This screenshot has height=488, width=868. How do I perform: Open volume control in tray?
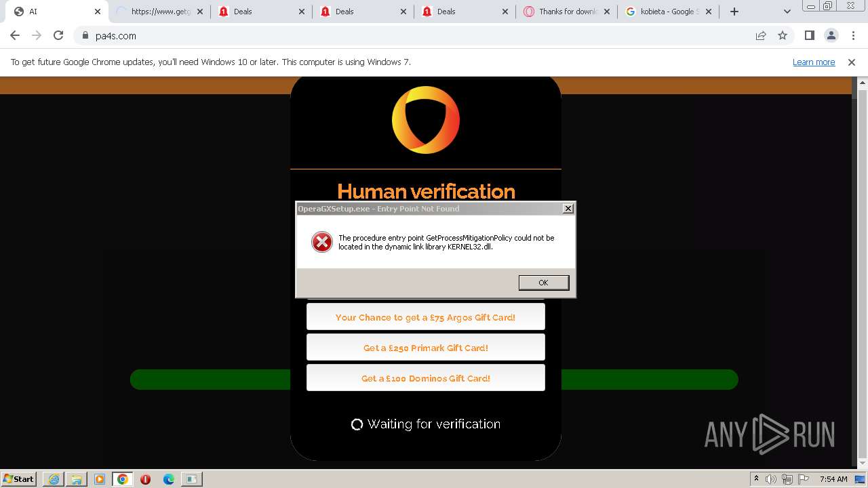coord(772,479)
